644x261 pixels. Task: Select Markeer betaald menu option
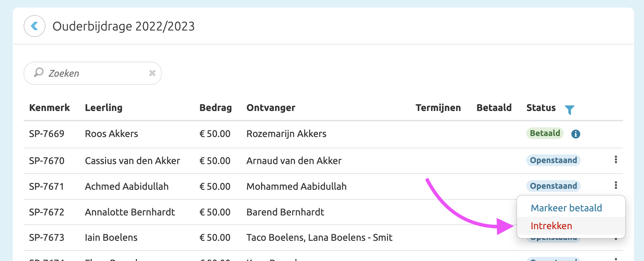566,208
